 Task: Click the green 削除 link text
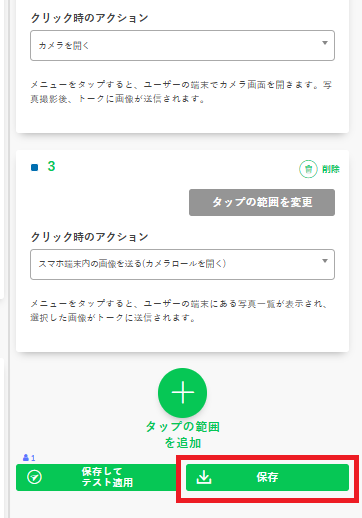point(331,169)
